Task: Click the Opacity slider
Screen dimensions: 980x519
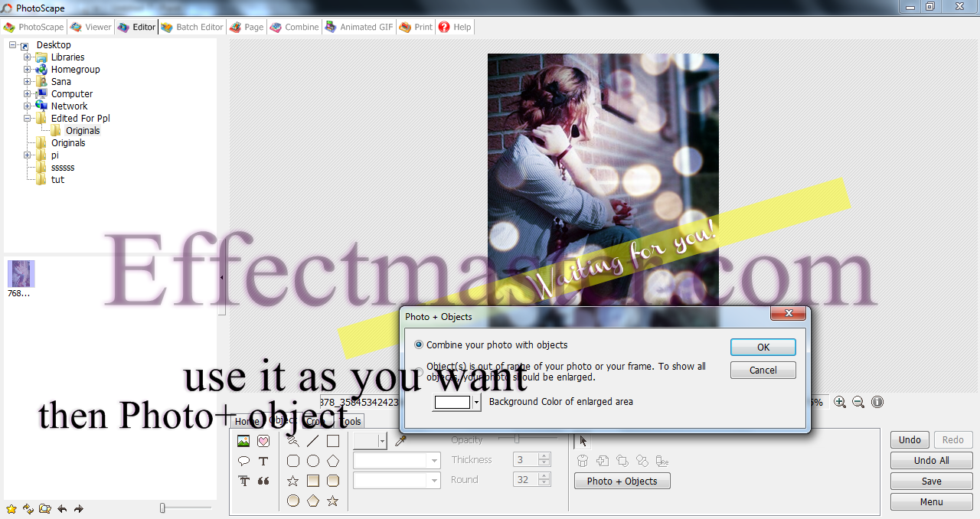Action: (528, 439)
